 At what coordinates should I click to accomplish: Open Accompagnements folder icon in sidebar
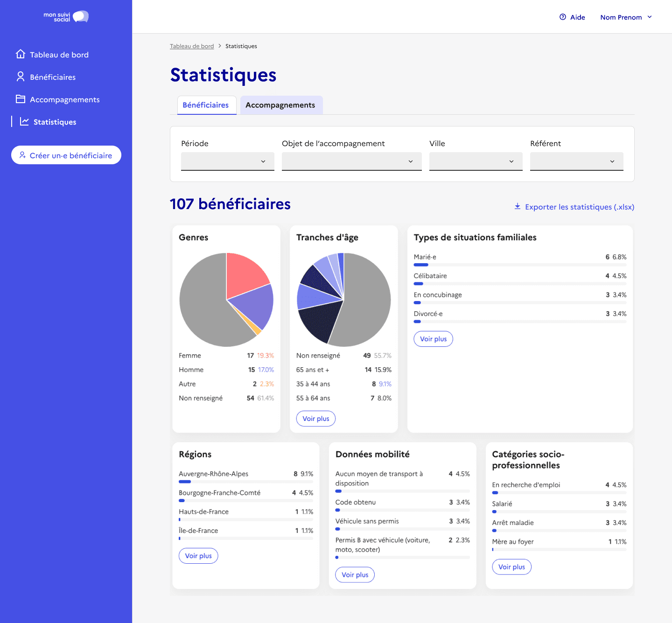21,99
